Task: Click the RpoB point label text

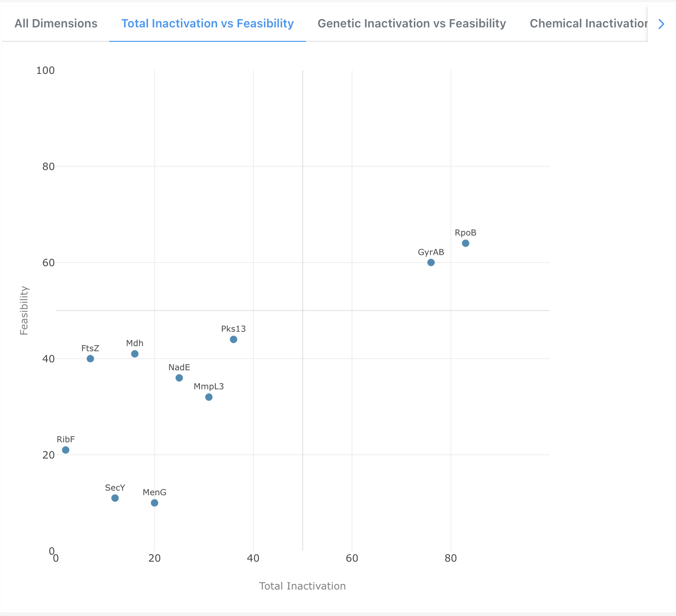Action: point(465,233)
